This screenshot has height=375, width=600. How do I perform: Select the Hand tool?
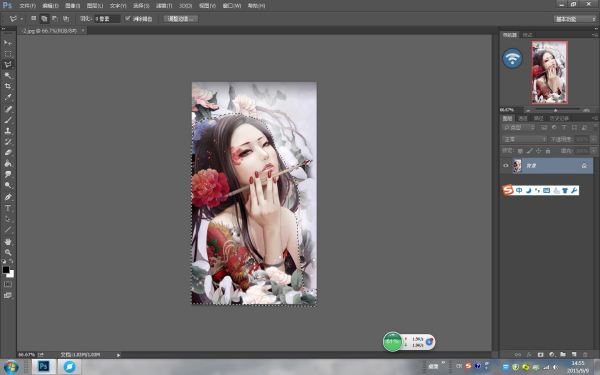(x=8, y=242)
